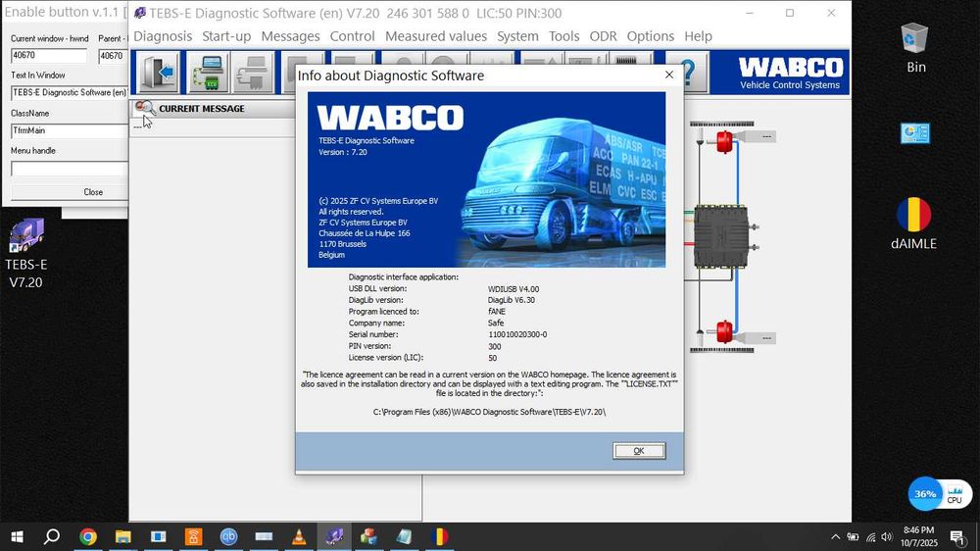Close the Info about Diagnostic Software dialog

tap(668, 75)
